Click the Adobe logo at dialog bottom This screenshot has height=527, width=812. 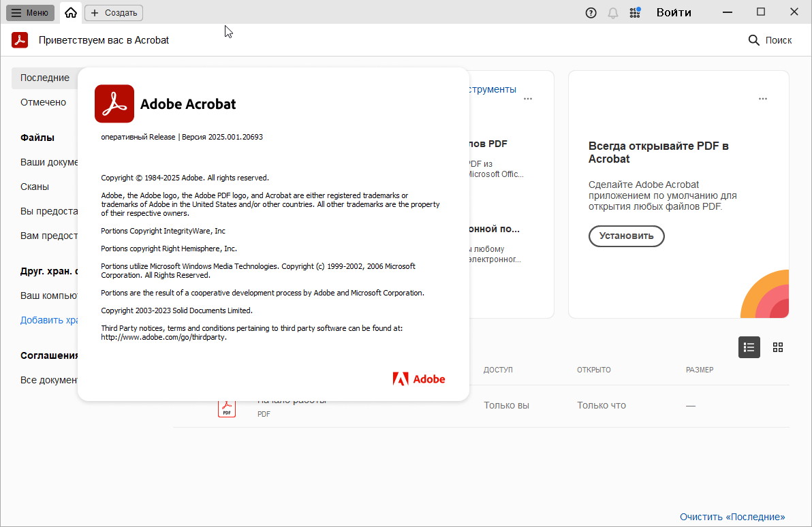click(418, 379)
